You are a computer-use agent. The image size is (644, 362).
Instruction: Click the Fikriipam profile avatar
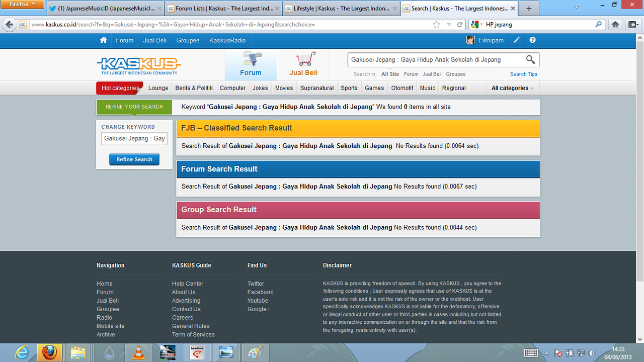tap(470, 40)
